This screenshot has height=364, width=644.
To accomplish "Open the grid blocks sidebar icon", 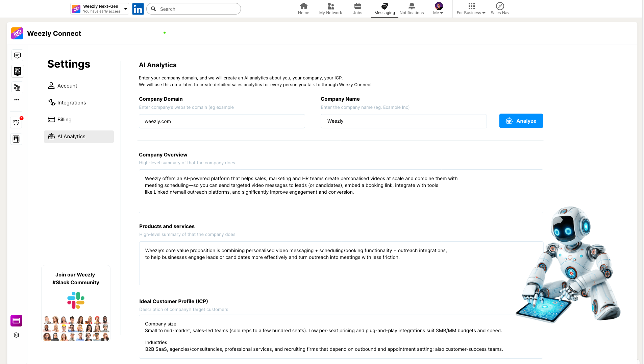I will coord(17,88).
